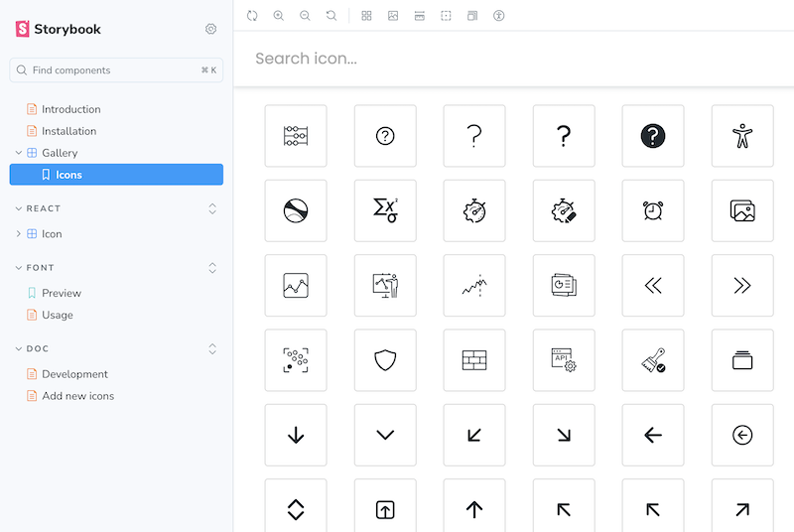Click expand-all arrows beside REACT
794x532 pixels.
(x=212, y=208)
